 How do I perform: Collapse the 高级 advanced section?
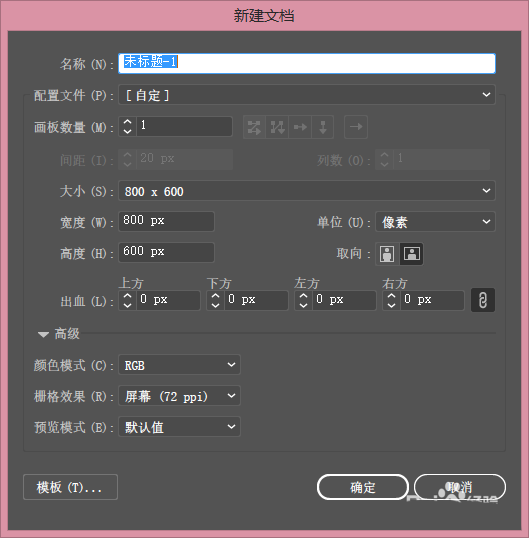pos(43,334)
